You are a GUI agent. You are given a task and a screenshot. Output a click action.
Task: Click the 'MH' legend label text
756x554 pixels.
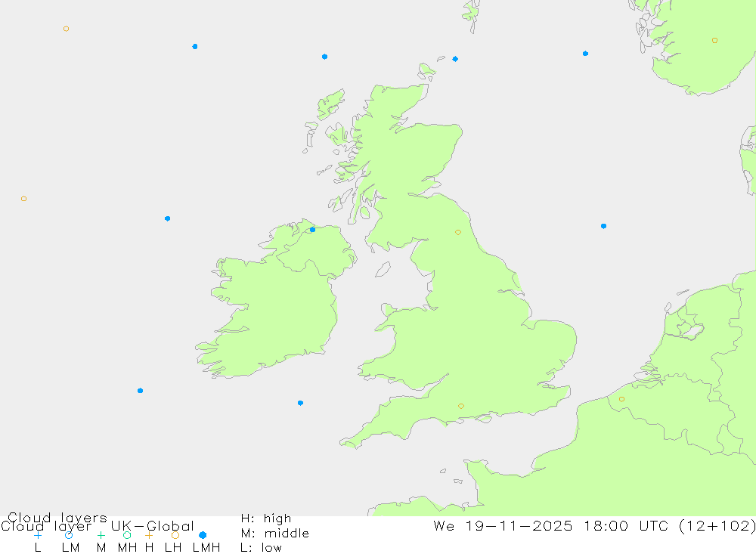click(x=127, y=548)
